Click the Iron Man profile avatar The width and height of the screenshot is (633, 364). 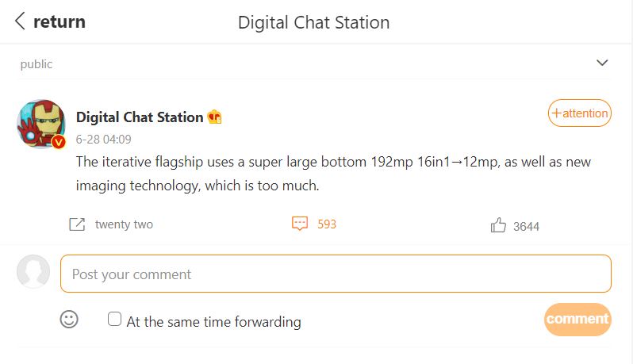click(40, 124)
